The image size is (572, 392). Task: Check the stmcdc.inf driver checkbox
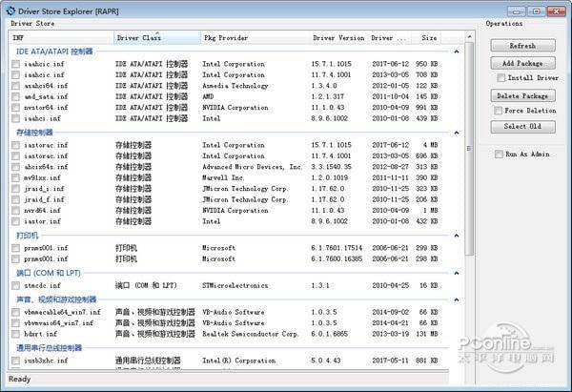15,286
